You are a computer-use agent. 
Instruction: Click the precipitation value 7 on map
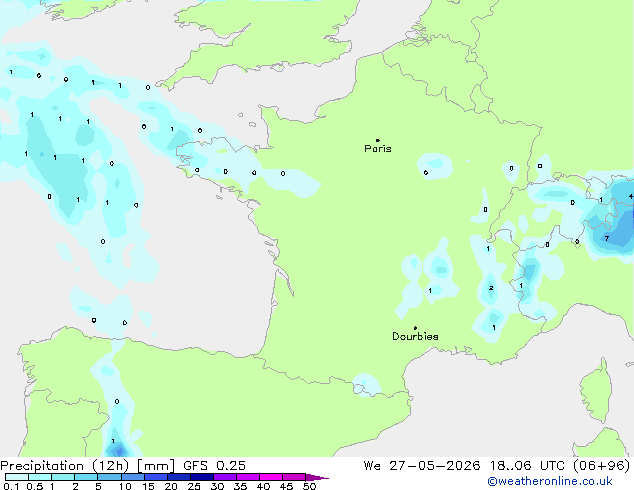click(607, 239)
